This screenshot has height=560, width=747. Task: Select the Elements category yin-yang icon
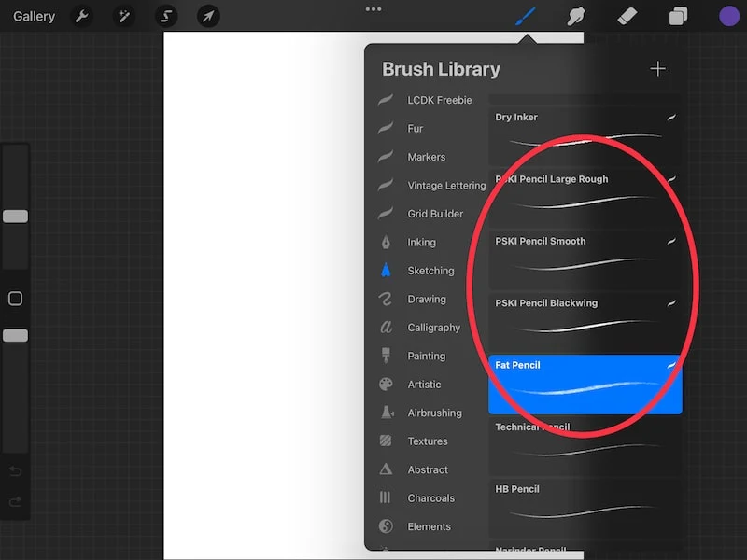point(386,526)
